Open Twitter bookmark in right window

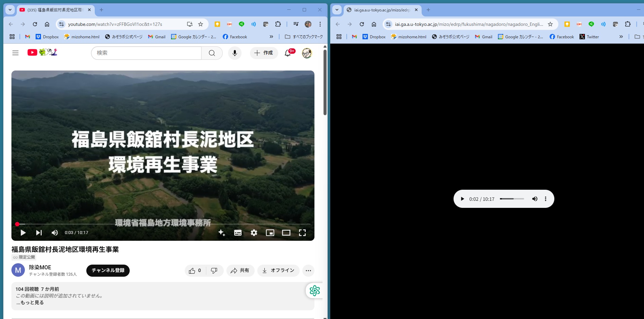(589, 37)
